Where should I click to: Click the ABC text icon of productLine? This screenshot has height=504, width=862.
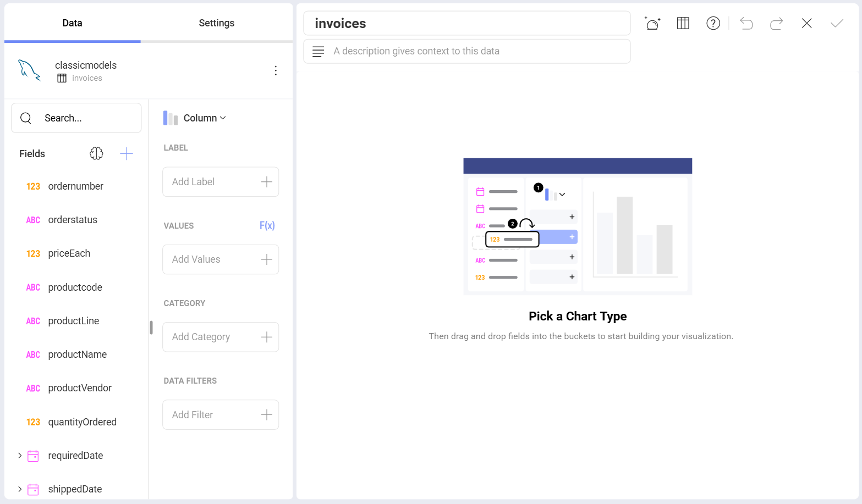click(x=33, y=322)
